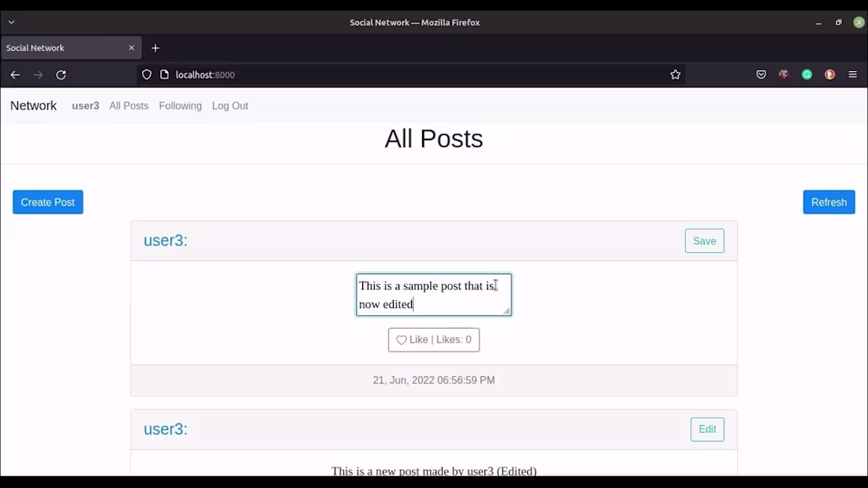Open the tracking protection shield icon
Screen dimensions: 868x488
click(x=147, y=74)
